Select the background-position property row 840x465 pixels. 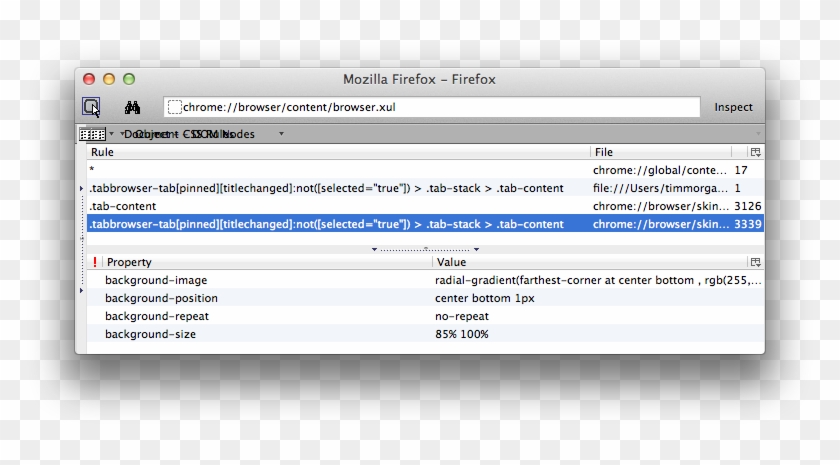pos(425,298)
